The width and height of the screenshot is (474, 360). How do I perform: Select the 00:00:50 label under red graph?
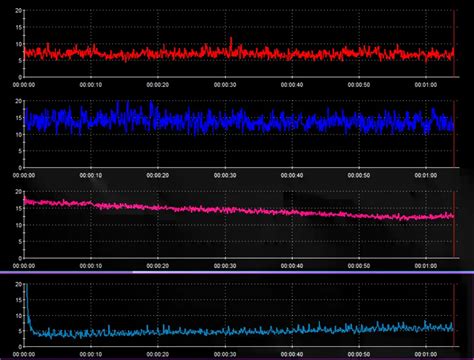click(359, 85)
